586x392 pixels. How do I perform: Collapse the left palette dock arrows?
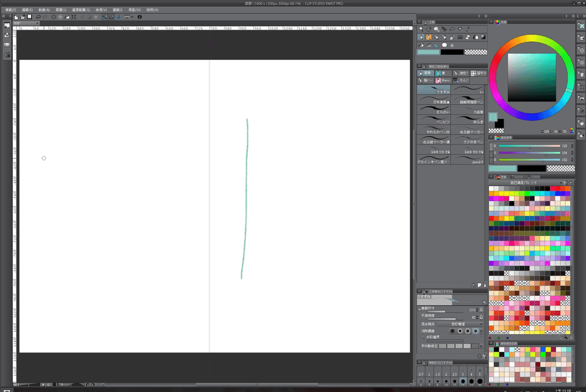[4, 16]
